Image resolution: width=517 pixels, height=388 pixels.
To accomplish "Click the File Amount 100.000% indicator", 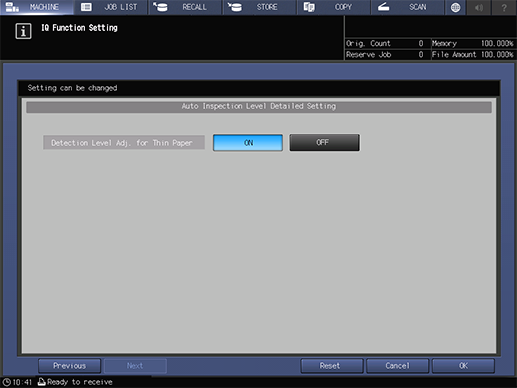I will point(473,55).
